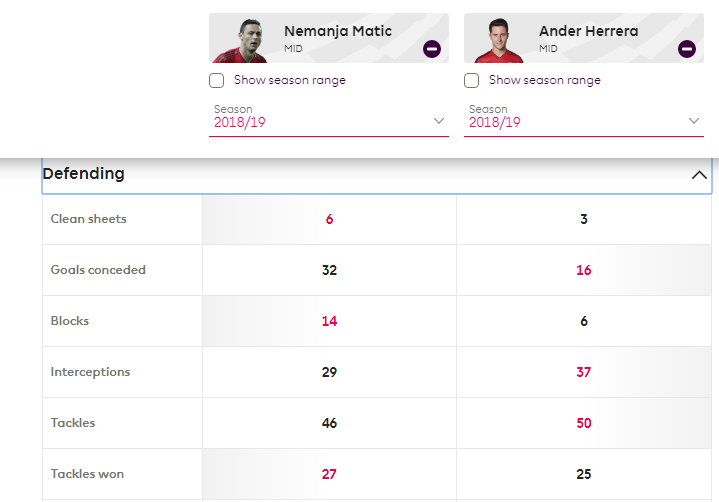Image resolution: width=719 pixels, height=502 pixels.
Task: Select the Blocks row label
Action: [x=70, y=321]
